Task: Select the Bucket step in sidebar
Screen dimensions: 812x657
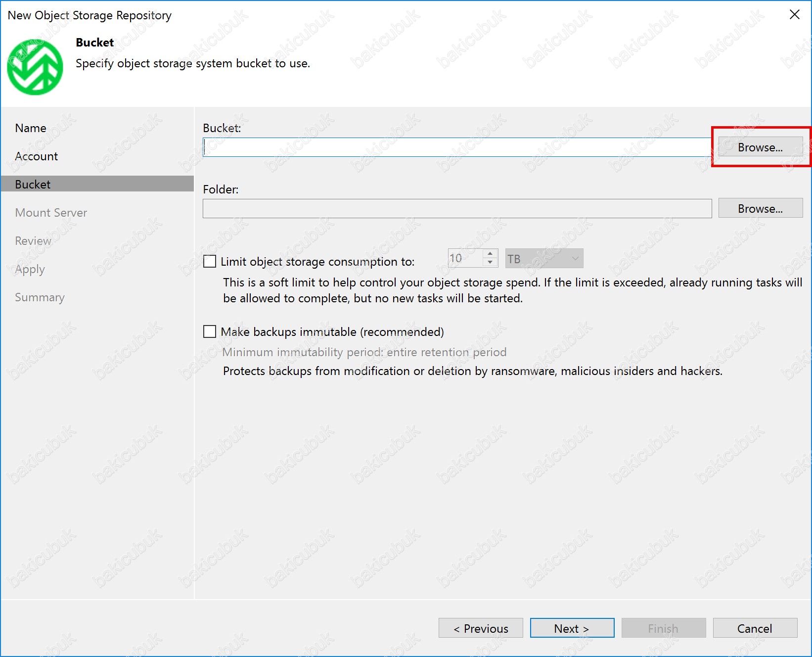Action: [33, 185]
